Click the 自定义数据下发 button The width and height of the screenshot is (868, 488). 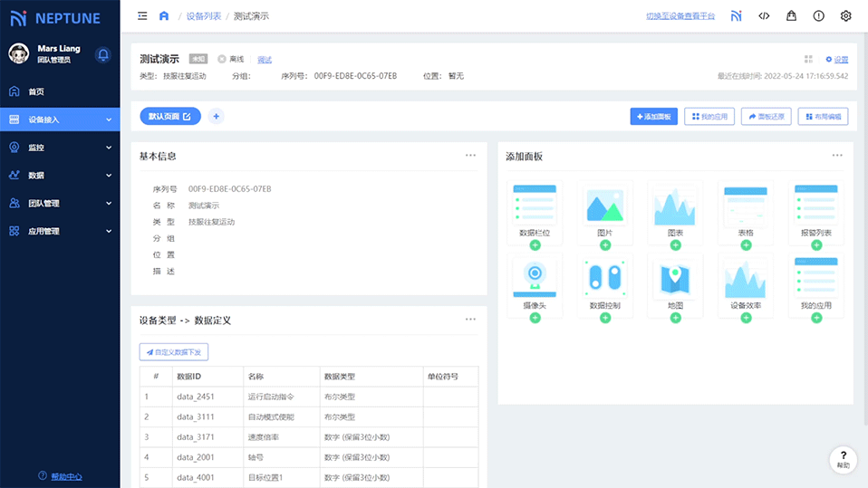point(173,351)
